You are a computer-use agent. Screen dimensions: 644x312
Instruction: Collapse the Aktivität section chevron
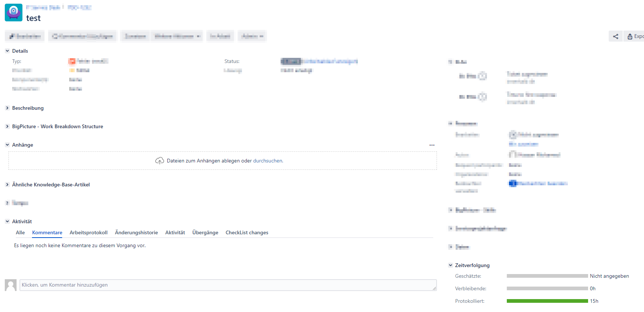[x=7, y=221]
